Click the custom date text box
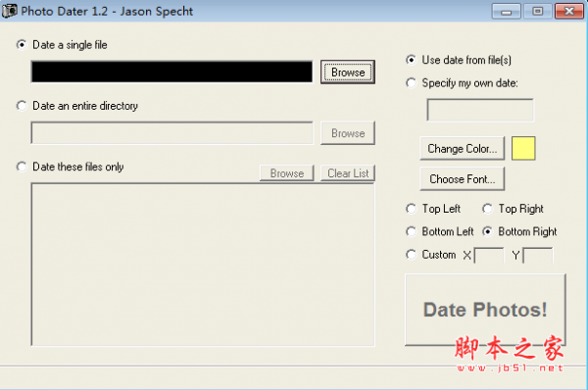Image resolution: width=588 pixels, height=390 pixels. pos(480,110)
